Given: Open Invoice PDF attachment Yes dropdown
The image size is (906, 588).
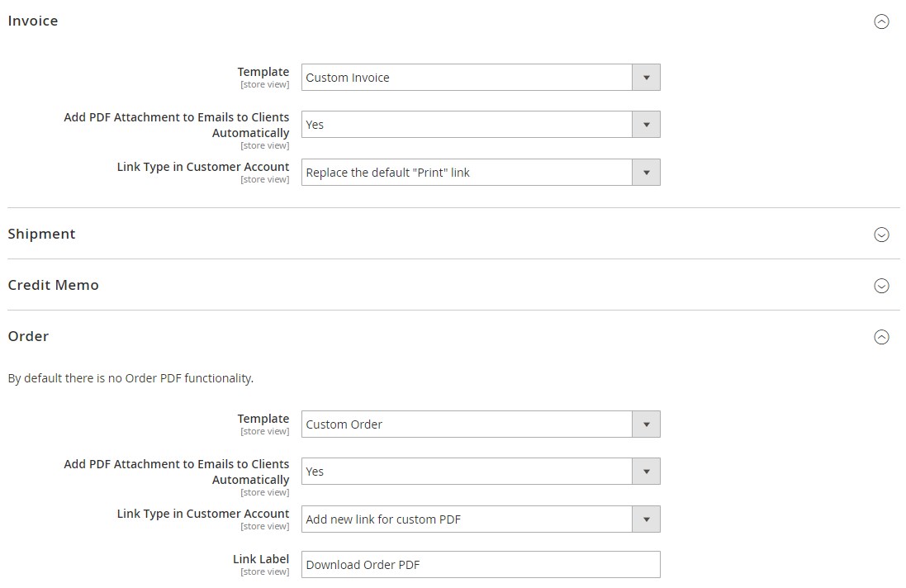Looking at the screenshot, I should pyautogui.click(x=467, y=125).
